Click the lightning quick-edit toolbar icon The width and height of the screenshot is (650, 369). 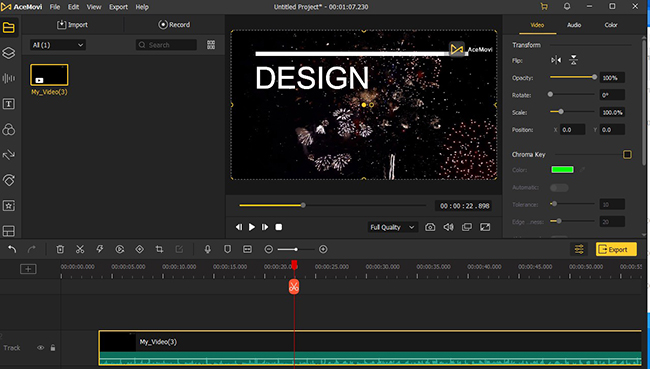click(100, 249)
